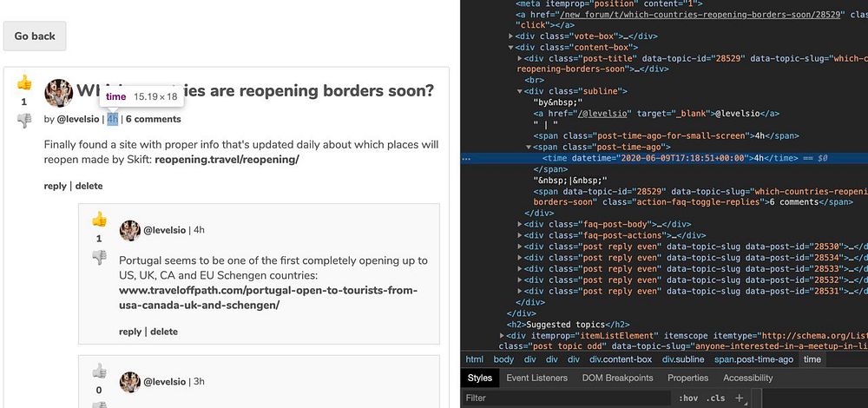Screen dimensions: 868x408
Task: Select time in the breadcrumb bar
Action: click(x=812, y=359)
